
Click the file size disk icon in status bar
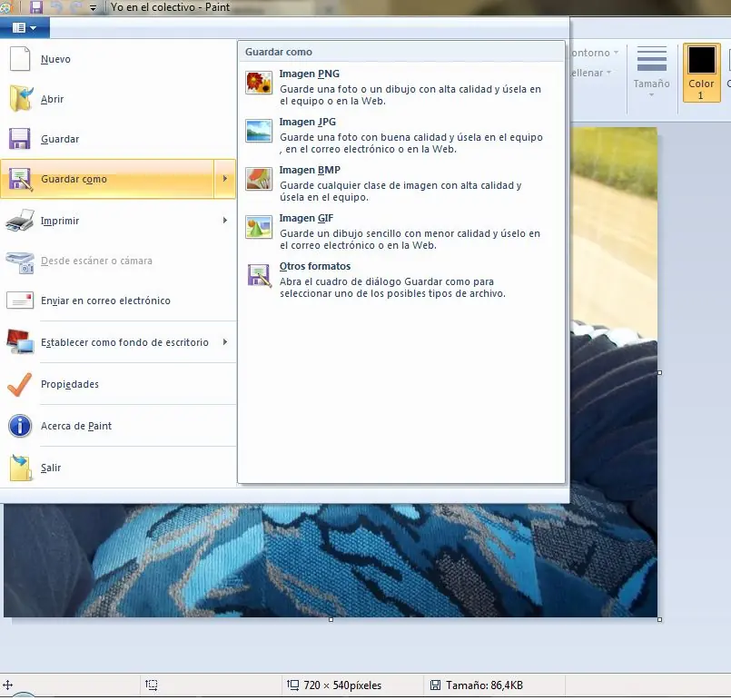435,685
